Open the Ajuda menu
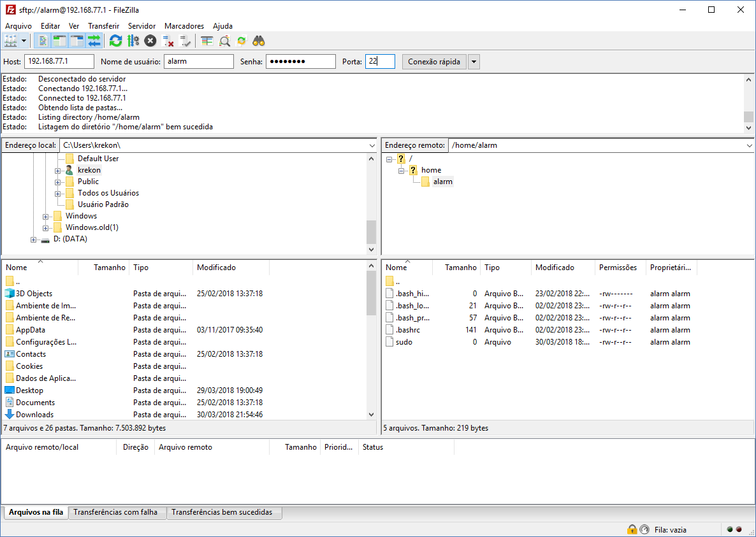Viewport: 756px width, 537px height. coord(222,26)
